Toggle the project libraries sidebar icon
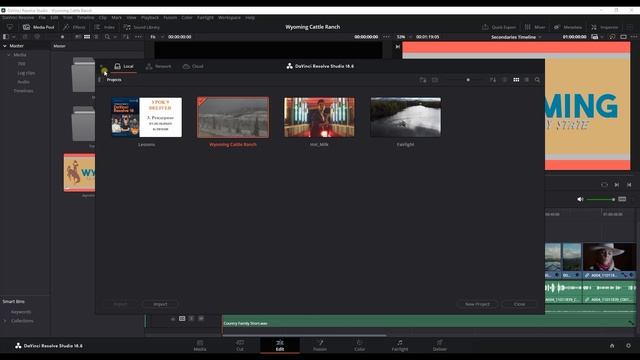This screenshot has width=640, height=360. click(100, 80)
